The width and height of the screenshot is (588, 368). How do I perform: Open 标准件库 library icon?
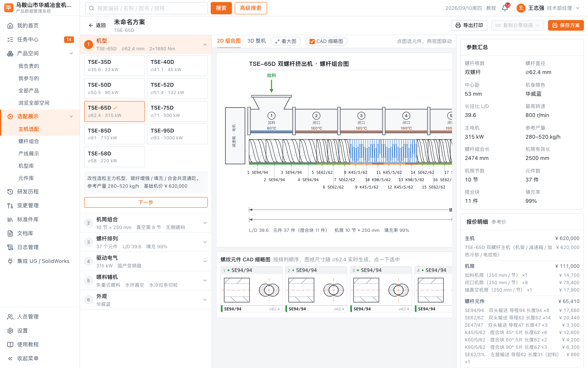tap(10, 219)
